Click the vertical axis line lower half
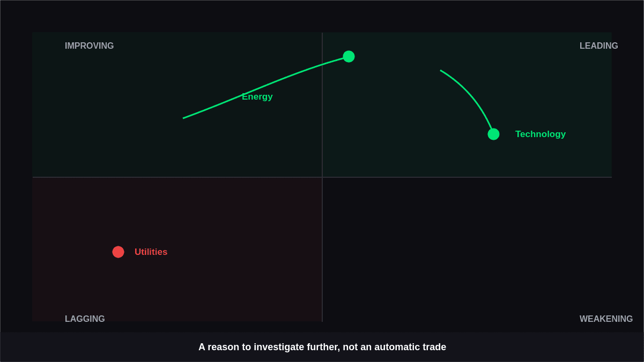The image size is (644, 362). 322,249
